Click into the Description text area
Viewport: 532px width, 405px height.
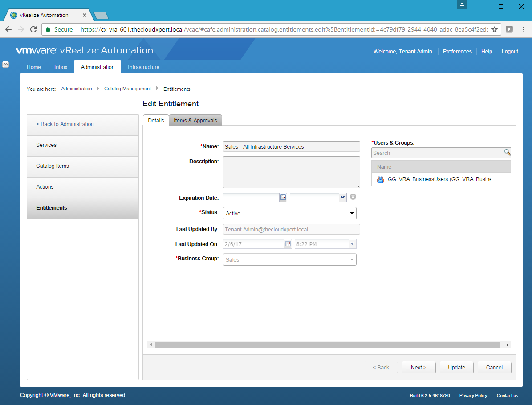[291, 172]
